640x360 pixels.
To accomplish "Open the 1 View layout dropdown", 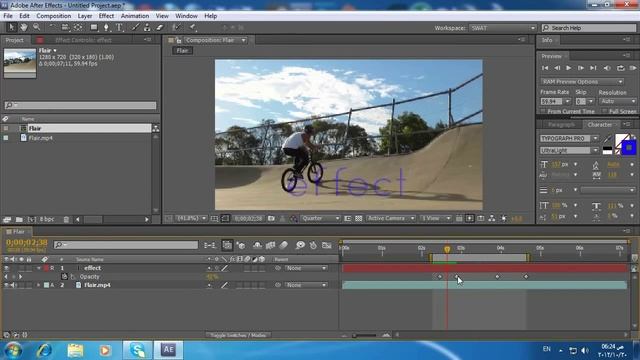I will [436, 219].
